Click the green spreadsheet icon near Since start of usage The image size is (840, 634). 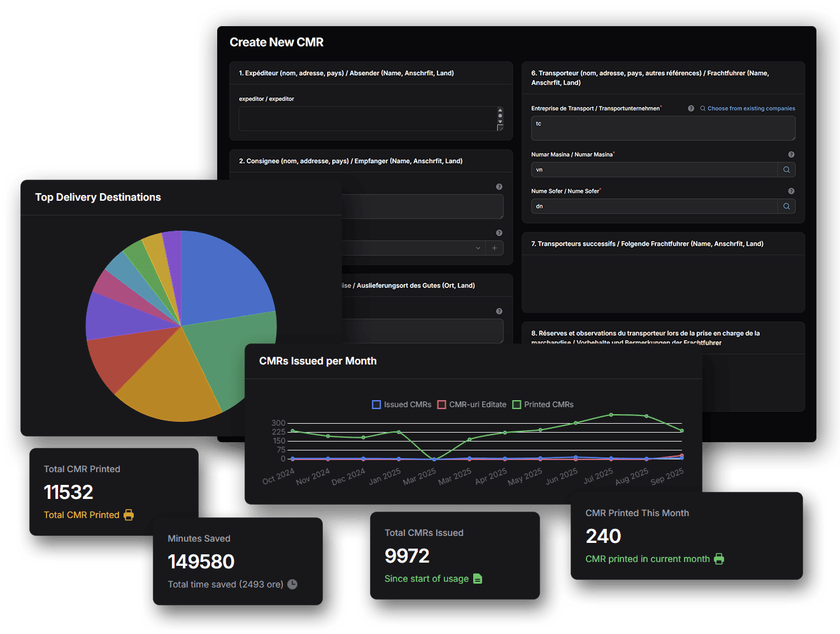coord(478,579)
